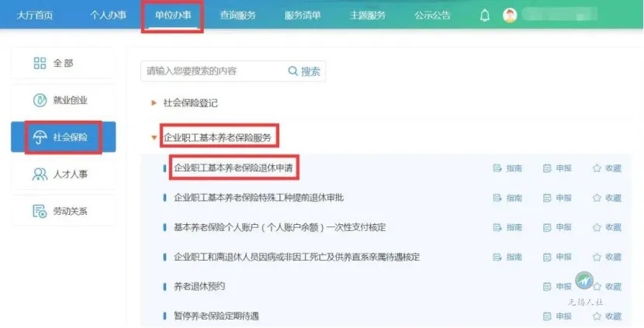Toggle 收藏 for 特殊工种提前退休审批
Image resolution: width=644 pixels, height=328 pixels.
(607, 198)
